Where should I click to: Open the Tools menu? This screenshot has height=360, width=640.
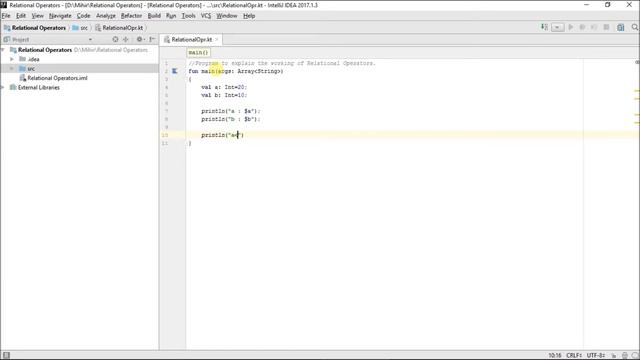point(188,16)
